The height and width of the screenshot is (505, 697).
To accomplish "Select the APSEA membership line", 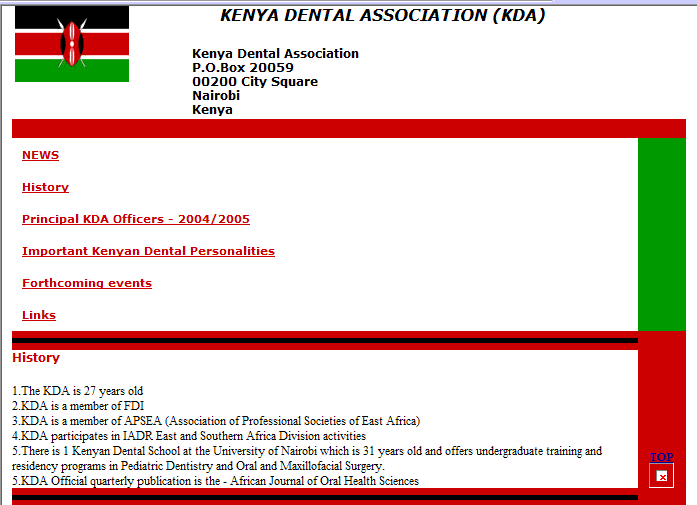I will tap(216, 421).
